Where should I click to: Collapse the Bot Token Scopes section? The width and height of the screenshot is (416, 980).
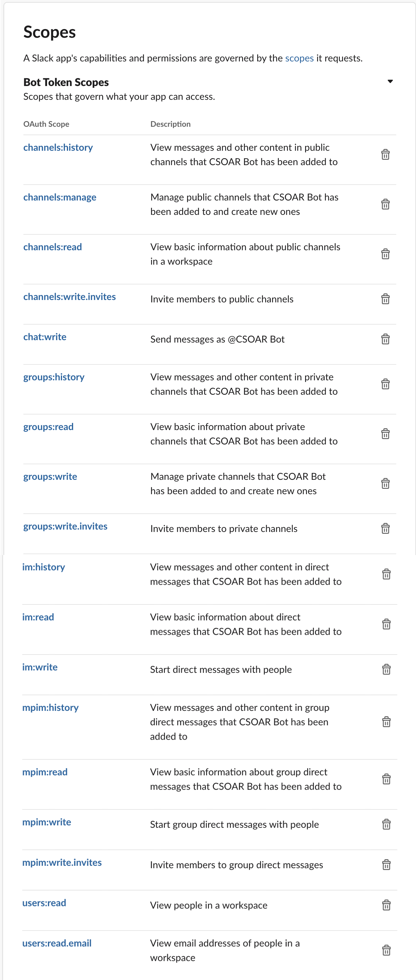pos(390,82)
